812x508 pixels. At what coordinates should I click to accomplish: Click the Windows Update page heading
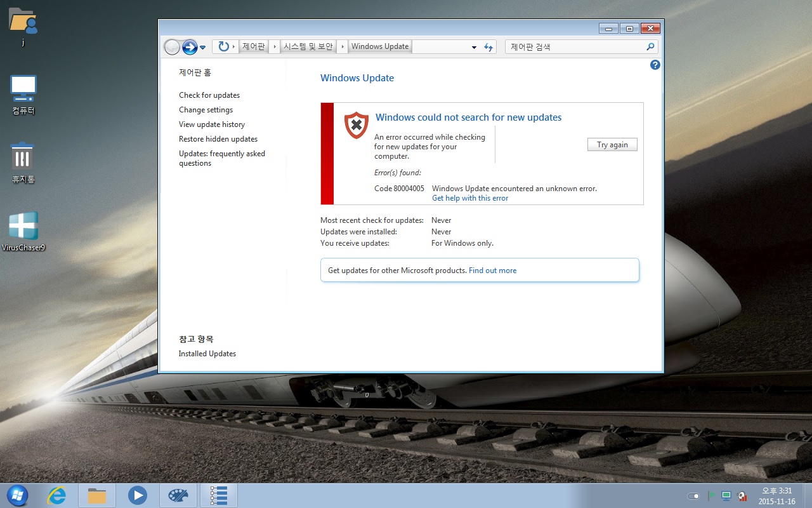point(357,78)
